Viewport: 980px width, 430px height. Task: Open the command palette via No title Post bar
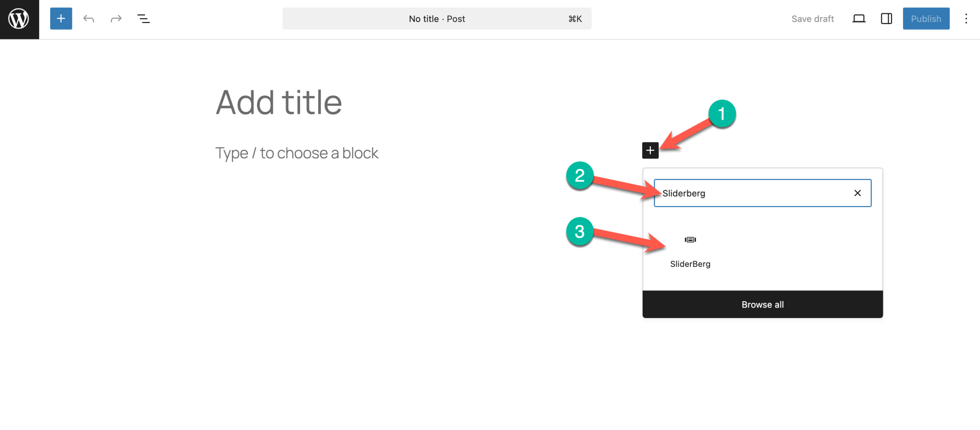[436, 19]
